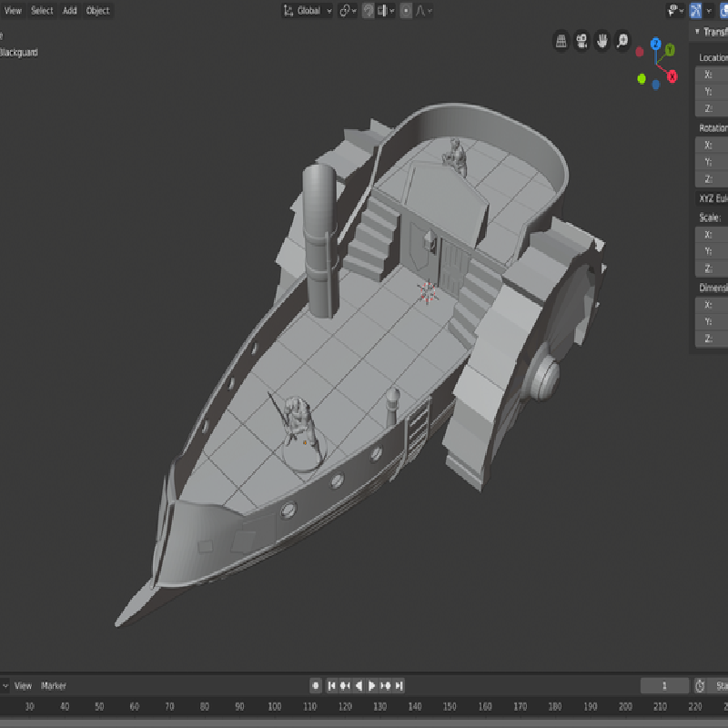Toggle perspective/orthographic grid view icon
The width and height of the screenshot is (728, 728).
[561, 40]
